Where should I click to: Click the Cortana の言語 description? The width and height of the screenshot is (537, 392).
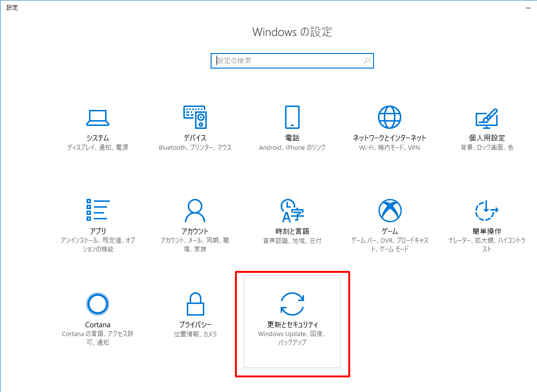point(98,338)
